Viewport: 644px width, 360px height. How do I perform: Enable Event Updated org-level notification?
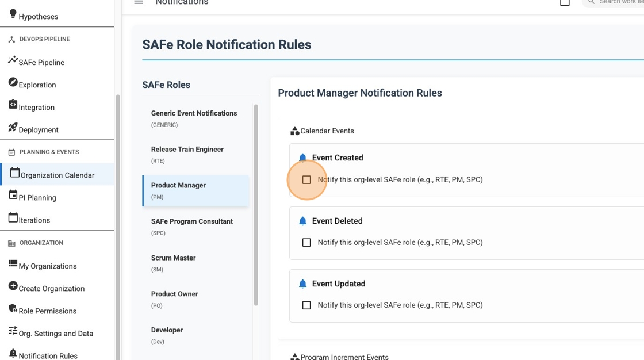click(x=306, y=305)
